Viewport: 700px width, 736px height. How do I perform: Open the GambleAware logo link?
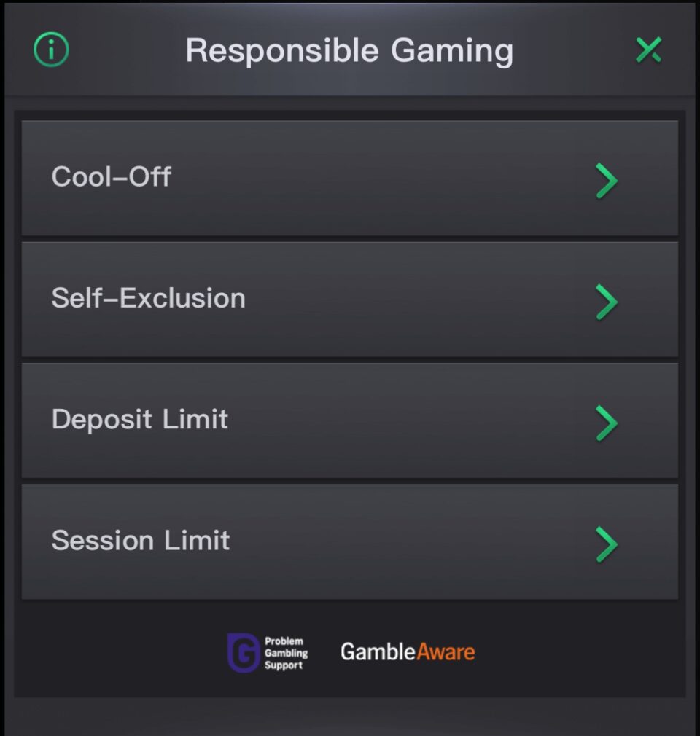pos(408,652)
